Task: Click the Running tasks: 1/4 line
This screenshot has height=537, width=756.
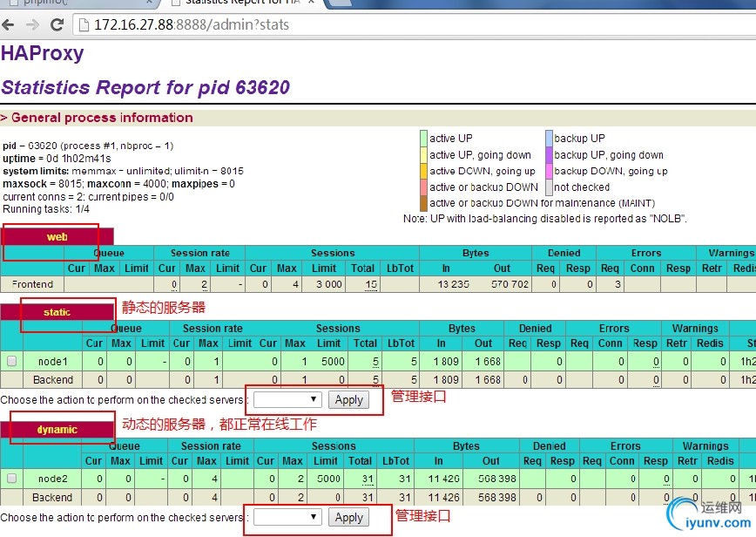Action: tap(46, 209)
